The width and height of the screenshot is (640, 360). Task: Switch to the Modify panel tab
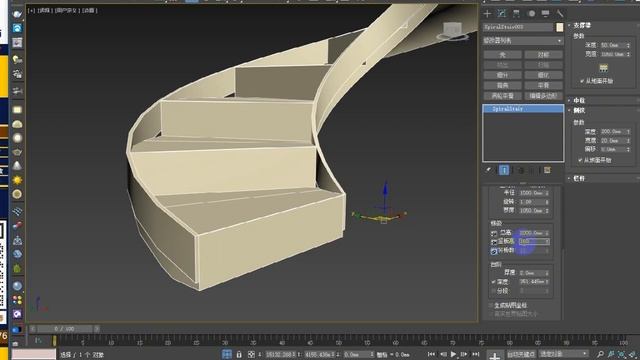coord(502,13)
